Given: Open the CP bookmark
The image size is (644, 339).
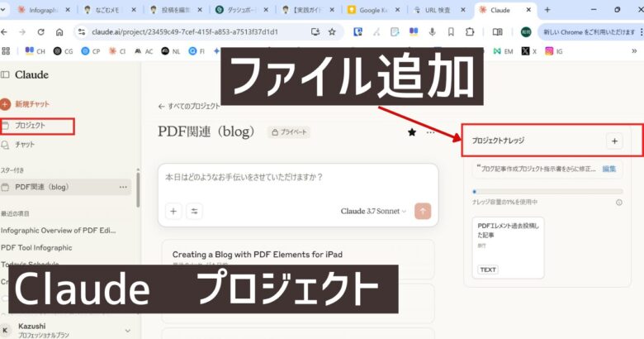Looking at the screenshot, I should tap(91, 51).
